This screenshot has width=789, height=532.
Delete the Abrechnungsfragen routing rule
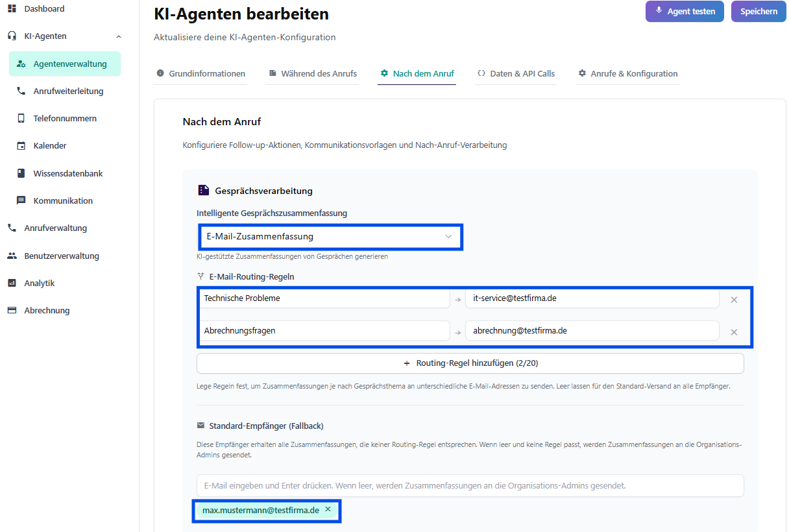tap(734, 332)
